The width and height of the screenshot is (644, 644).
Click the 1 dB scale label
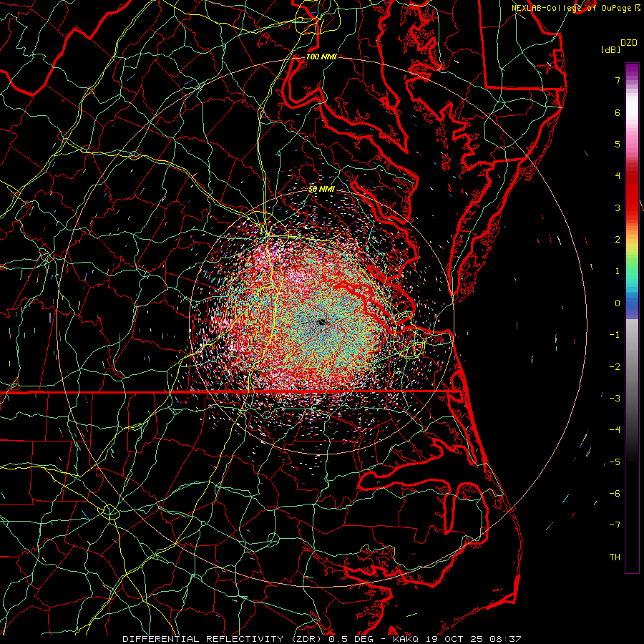point(618,270)
